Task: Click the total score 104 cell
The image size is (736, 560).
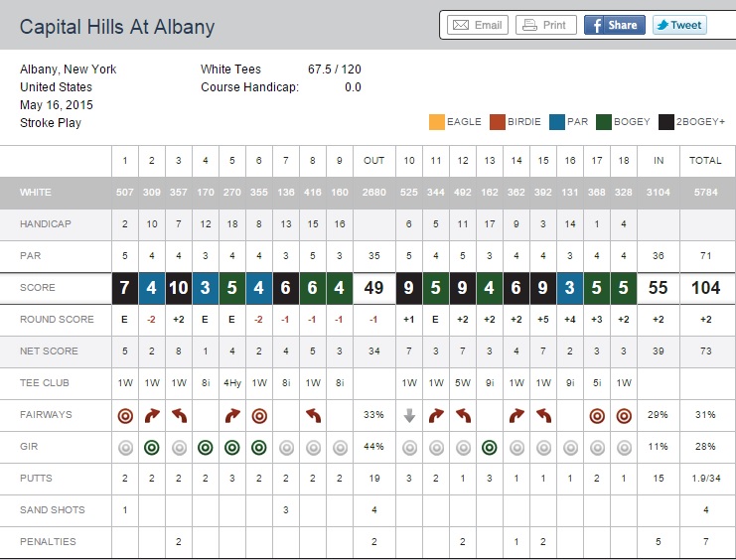Action: tap(706, 288)
